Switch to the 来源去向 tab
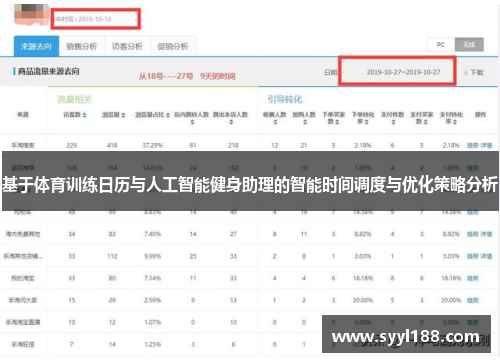 [36, 46]
